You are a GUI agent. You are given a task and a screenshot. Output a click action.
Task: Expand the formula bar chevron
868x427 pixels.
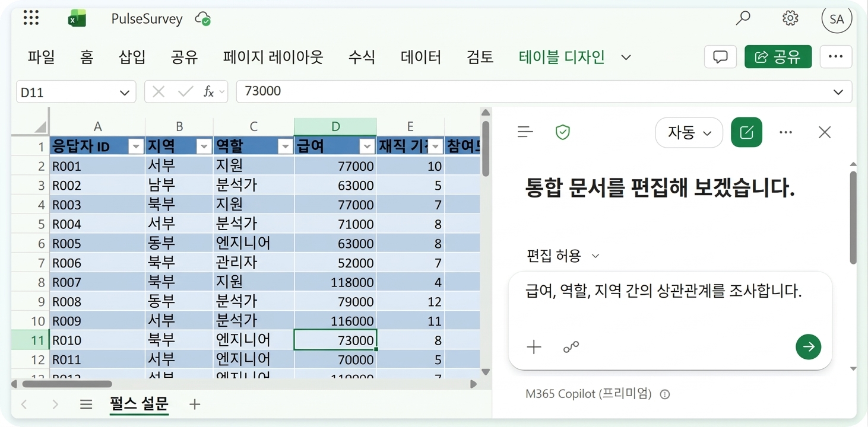click(838, 92)
